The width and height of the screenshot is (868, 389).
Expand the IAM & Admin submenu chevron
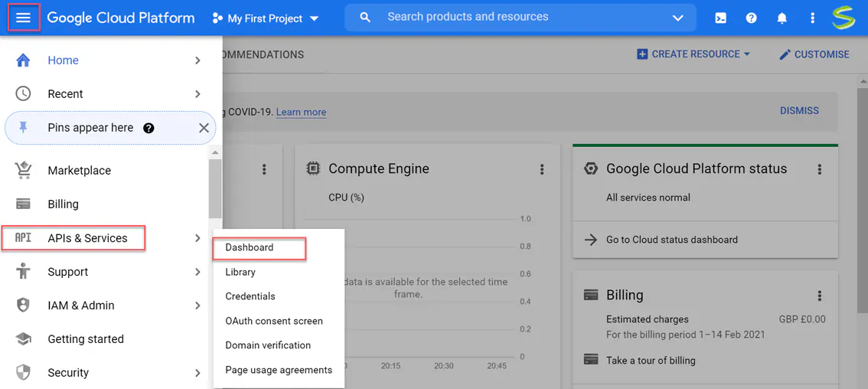197,306
